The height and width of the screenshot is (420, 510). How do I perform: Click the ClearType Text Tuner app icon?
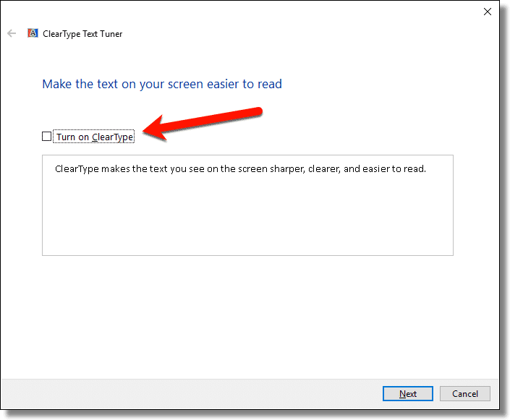tap(33, 33)
